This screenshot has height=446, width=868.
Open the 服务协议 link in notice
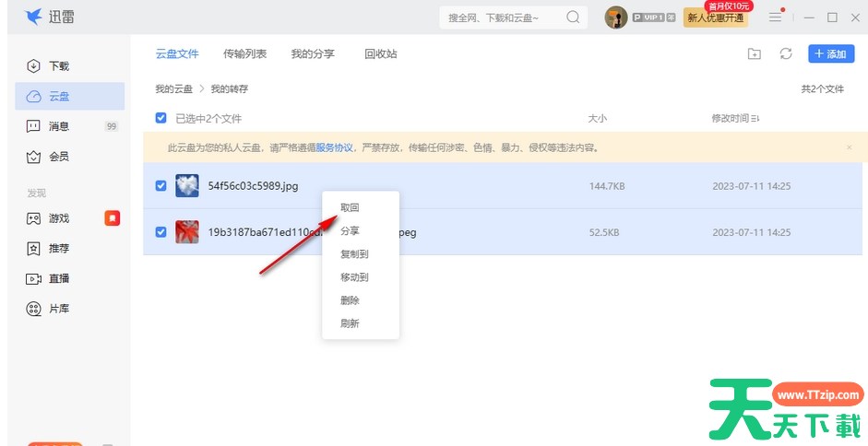tap(334, 147)
